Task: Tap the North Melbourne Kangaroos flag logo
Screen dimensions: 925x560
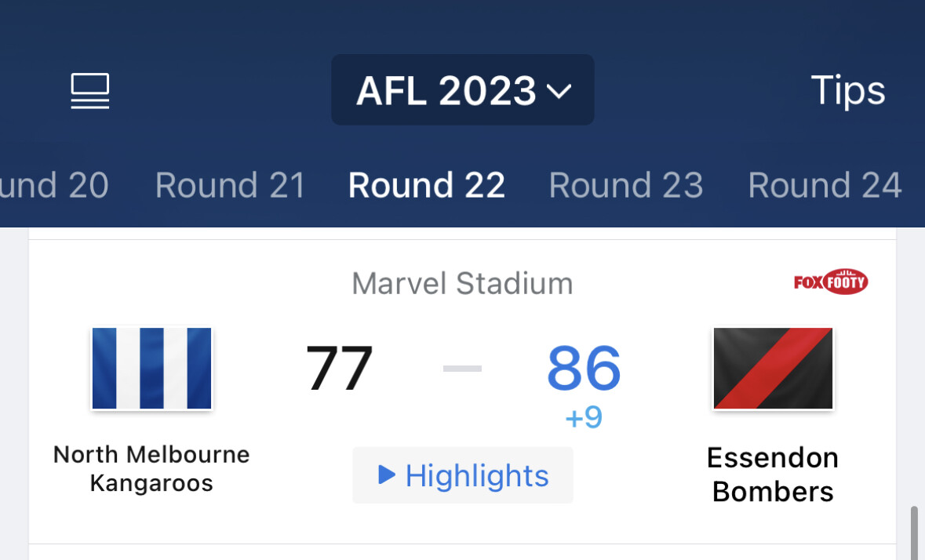Action: click(151, 369)
